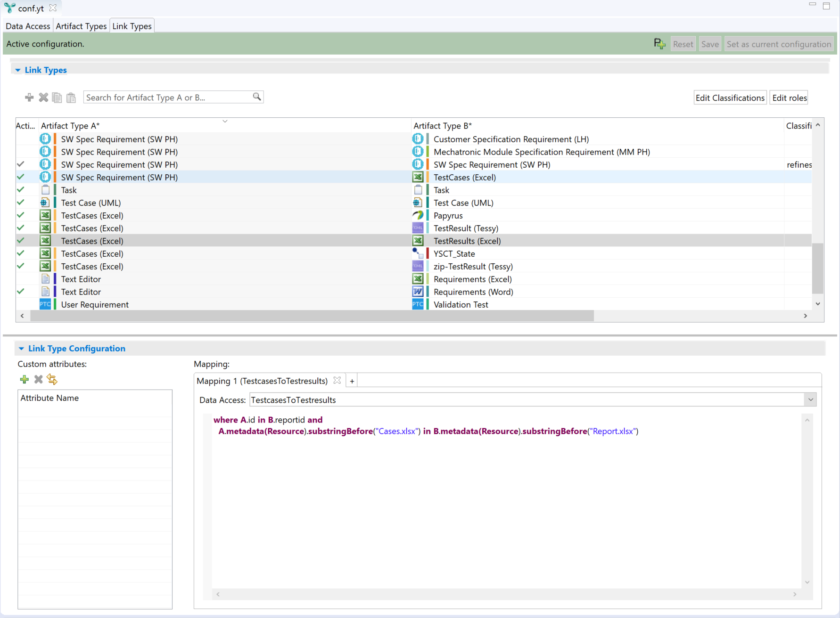840x618 pixels.
Task: Click Set as current configuration button
Action: tap(779, 44)
